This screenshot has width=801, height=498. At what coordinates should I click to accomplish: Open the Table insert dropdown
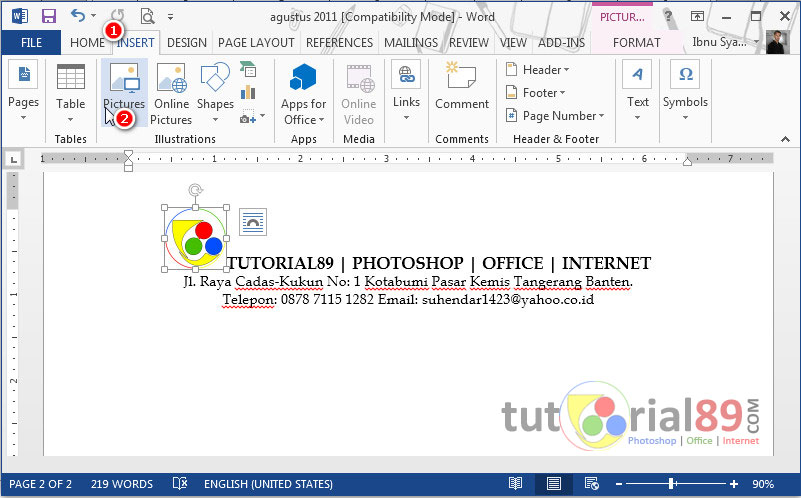coord(70,93)
